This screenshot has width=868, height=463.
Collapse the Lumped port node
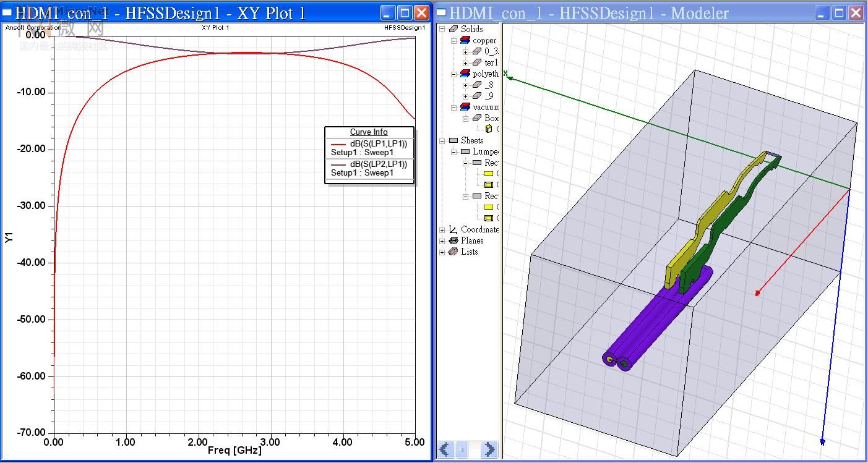(x=453, y=151)
